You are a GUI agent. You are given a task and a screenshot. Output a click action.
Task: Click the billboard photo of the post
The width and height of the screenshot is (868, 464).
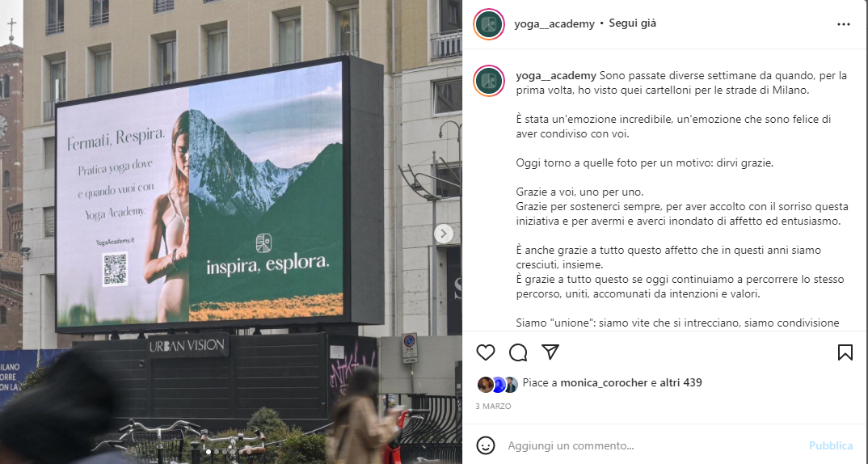[231, 232]
